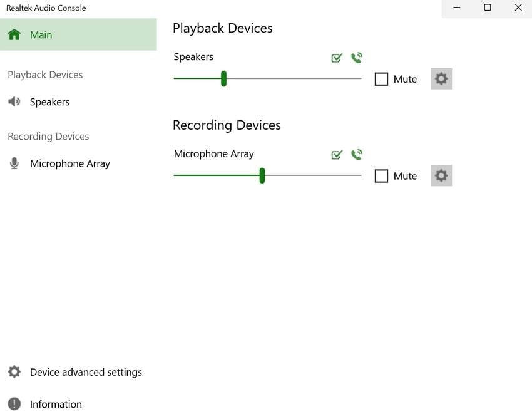Set Microphone Array as default device checkmark icon
This screenshot has height=419, width=532.
[337, 155]
